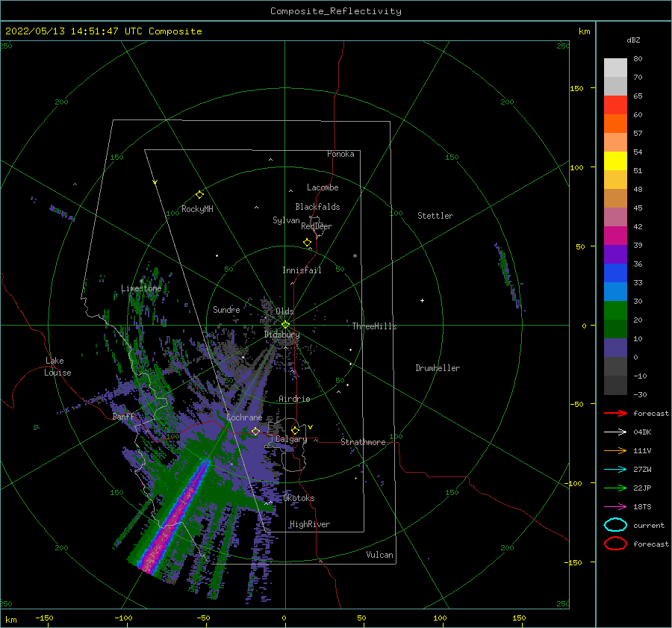Click the Limestone label
This screenshot has width=672, height=628.
click(x=141, y=288)
